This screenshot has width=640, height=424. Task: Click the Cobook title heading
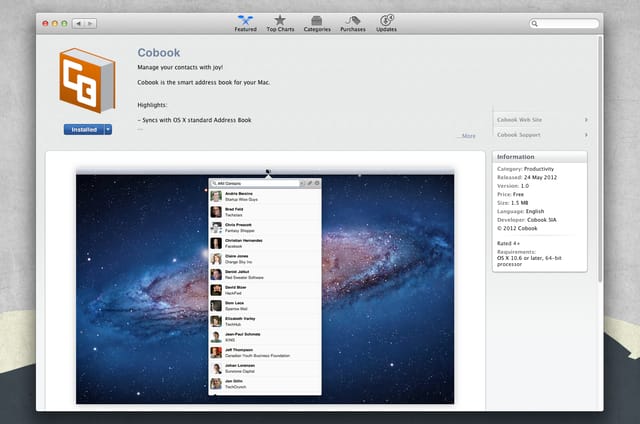159,53
